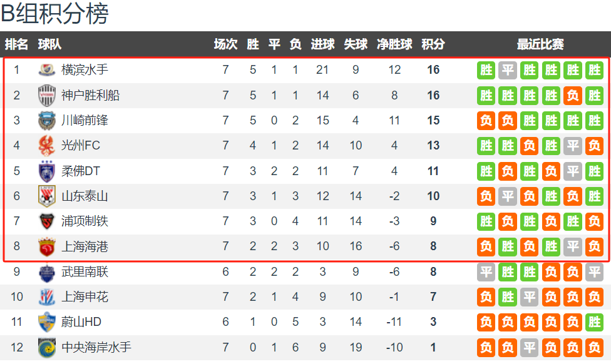Open the 上海申花 team name link
The image size is (611, 364).
85,297
